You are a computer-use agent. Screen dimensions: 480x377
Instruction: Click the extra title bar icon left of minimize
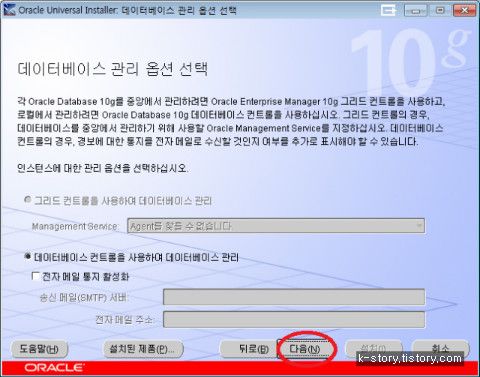(389, 10)
